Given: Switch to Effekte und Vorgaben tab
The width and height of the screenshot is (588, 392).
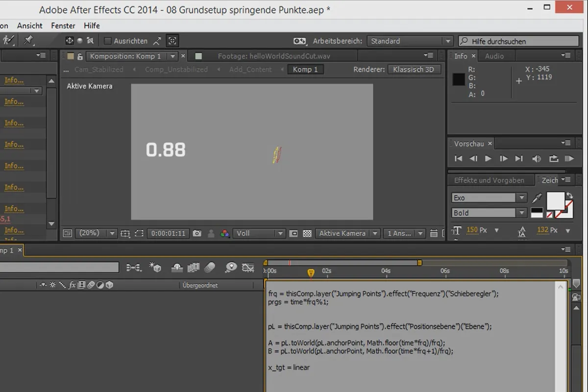Looking at the screenshot, I should point(489,180).
